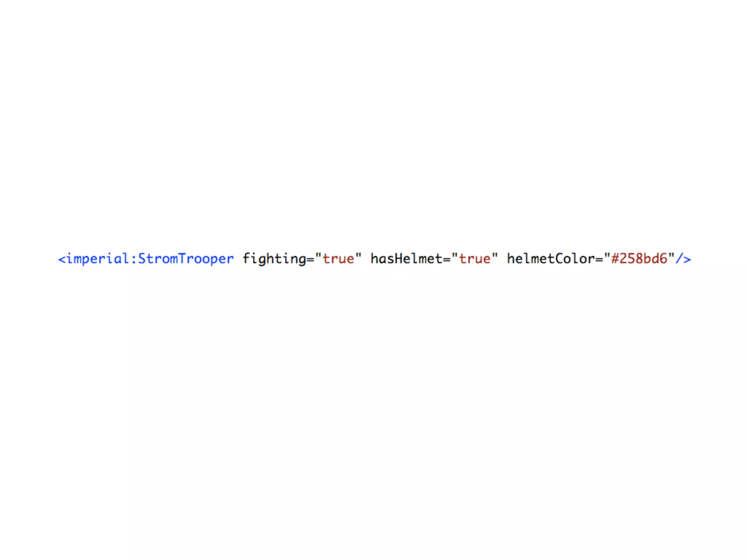Click the closing "/>" tag characters
Viewport: 747px width, 560px height.
[x=683, y=259]
